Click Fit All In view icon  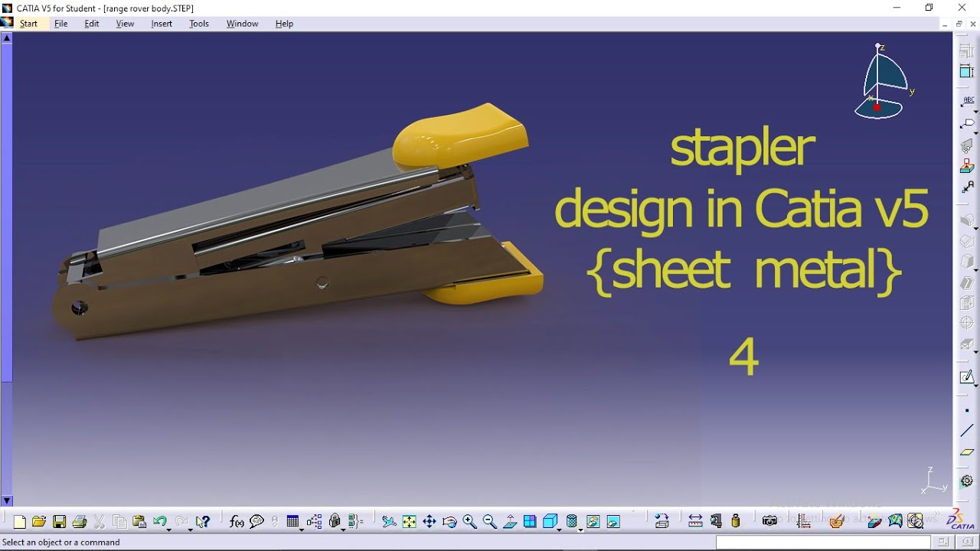410,522
